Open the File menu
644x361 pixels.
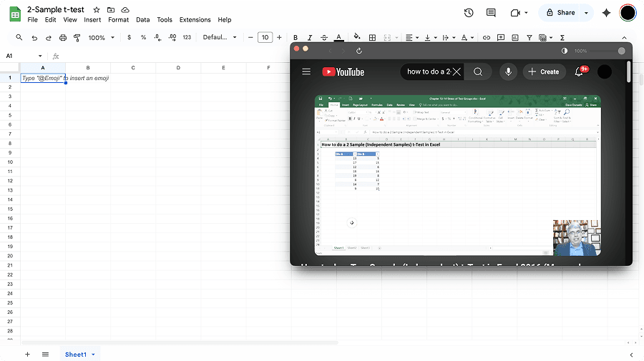32,20
